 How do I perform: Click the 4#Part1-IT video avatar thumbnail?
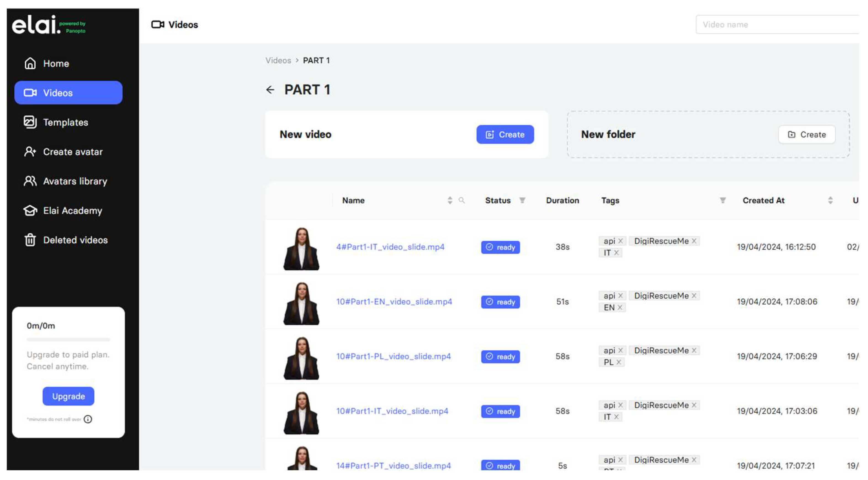[301, 249]
